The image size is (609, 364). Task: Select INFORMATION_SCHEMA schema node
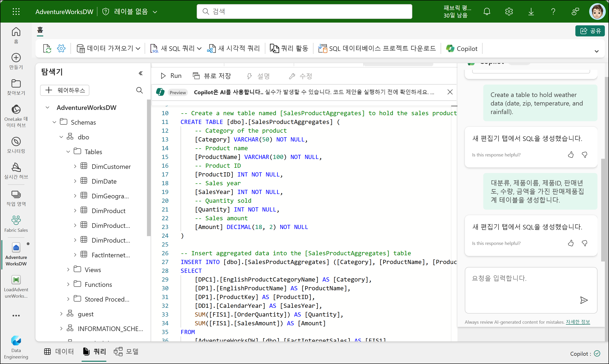point(110,329)
